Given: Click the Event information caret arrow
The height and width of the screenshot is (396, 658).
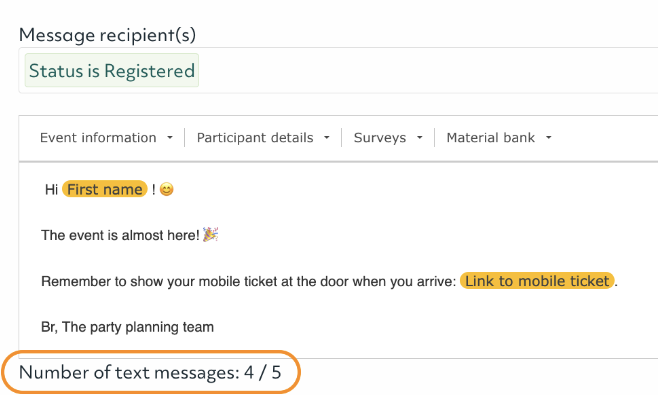Looking at the screenshot, I should pyautogui.click(x=170, y=138).
